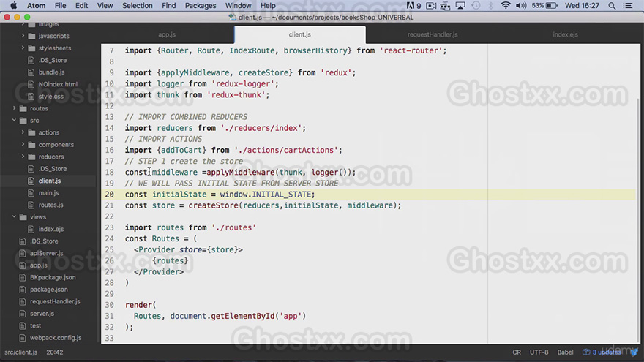The height and width of the screenshot is (362, 644).
Task: Open BKpackage.json in the tree
Action: coord(53,277)
